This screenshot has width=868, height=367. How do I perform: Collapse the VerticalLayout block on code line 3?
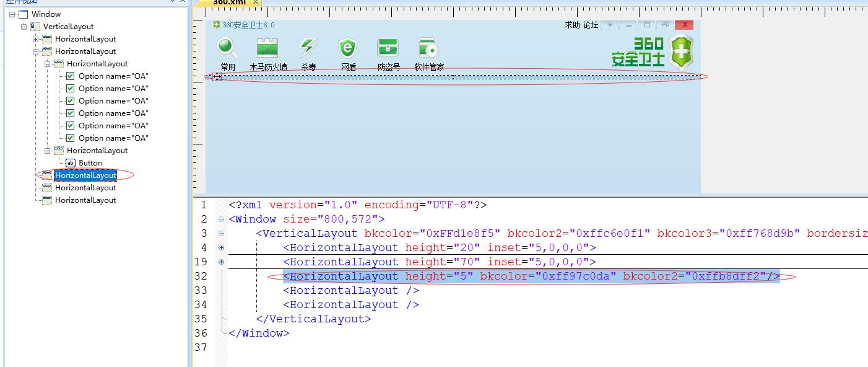pos(221,233)
